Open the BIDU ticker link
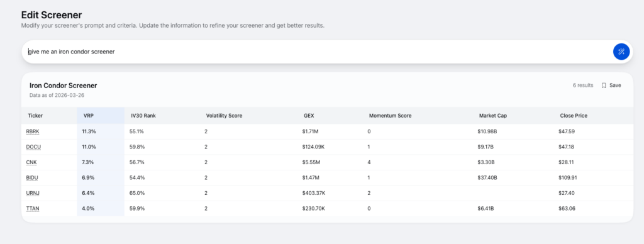Screen dimensions: 644x244 click(x=32, y=178)
